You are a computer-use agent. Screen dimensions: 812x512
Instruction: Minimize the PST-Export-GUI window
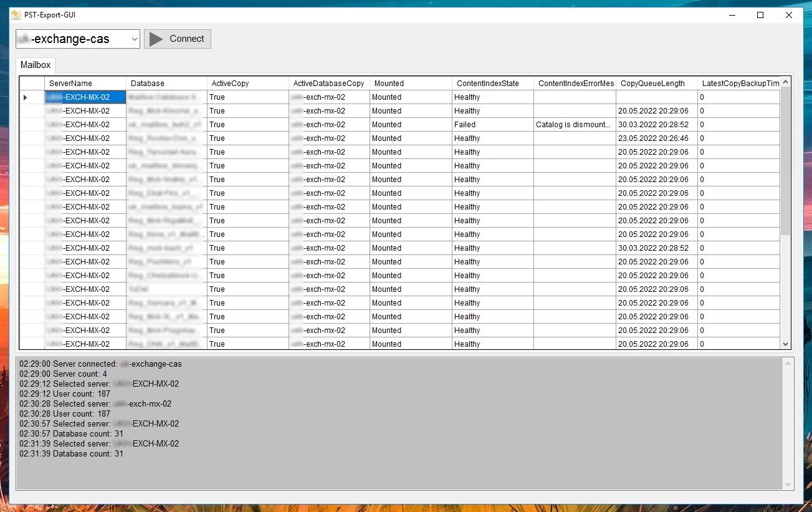(732, 15)
